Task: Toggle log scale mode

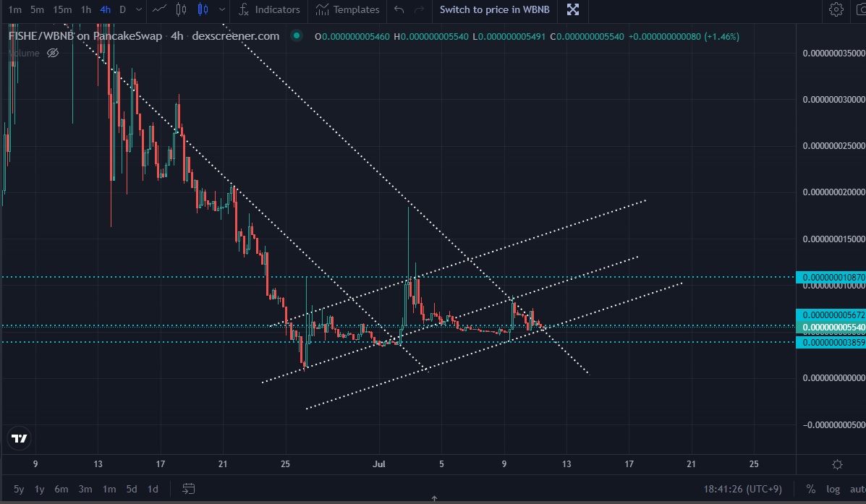Action: coord(833,489)
